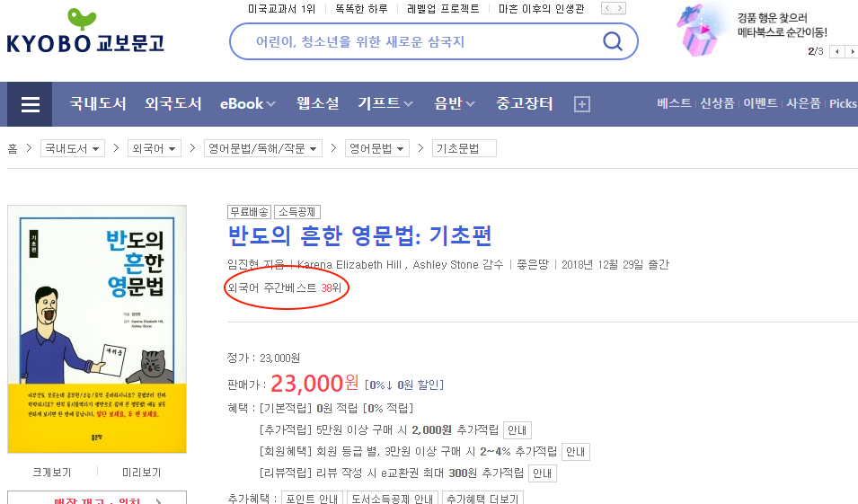858x504 pixels.
Task: Click the 23,000원 sale price
Action: [x=314, y=383]
